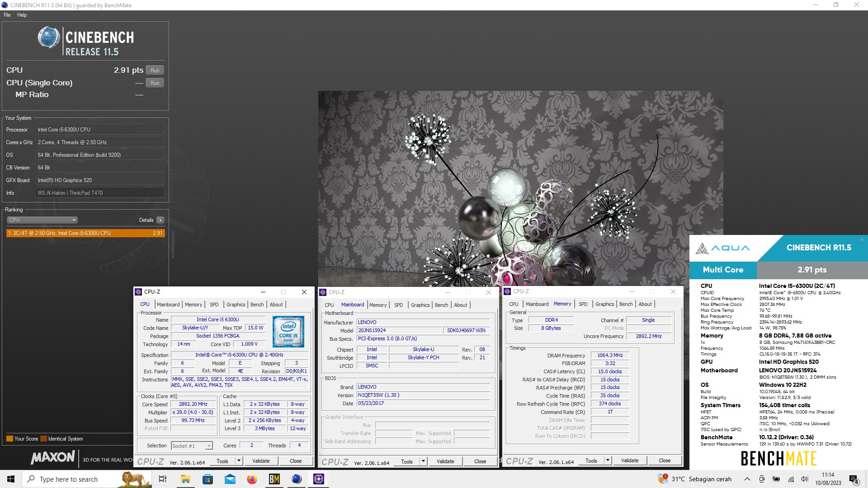Open the volume control in the tray
The image size is (868, 488).
(x=805, y=479)
